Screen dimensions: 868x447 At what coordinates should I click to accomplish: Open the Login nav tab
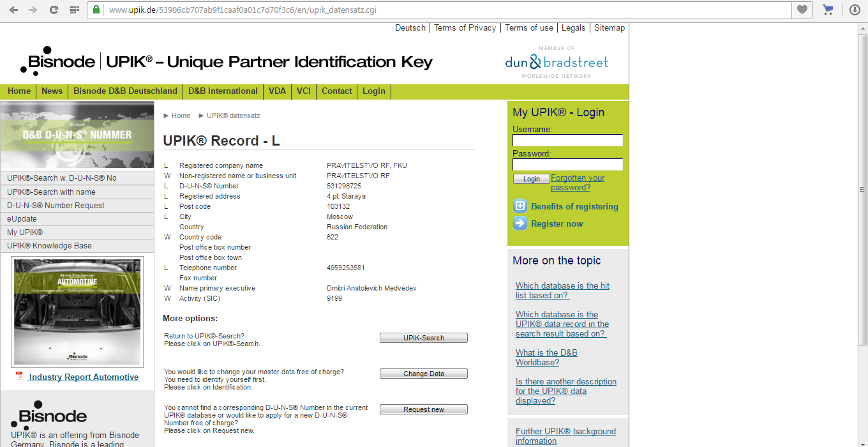(x=373, y=91)
